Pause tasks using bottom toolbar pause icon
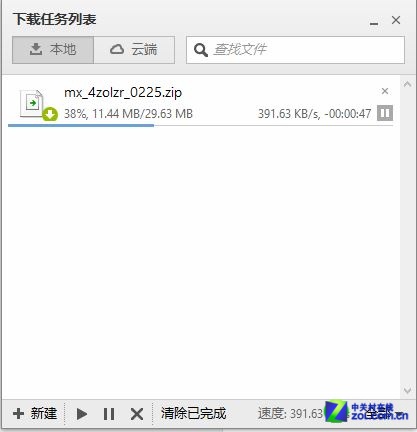This screenshot has height=432, width=417. pos(109,414)
